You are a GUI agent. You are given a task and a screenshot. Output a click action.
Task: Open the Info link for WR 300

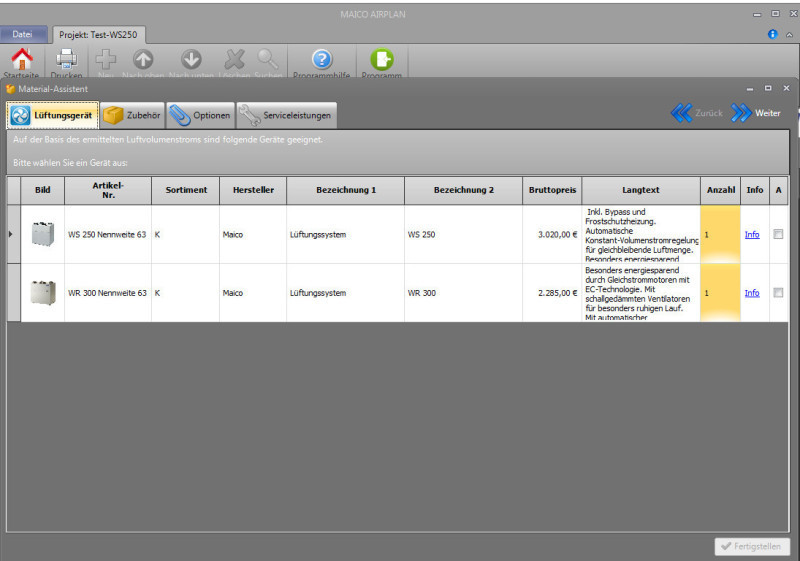[752, 293]
